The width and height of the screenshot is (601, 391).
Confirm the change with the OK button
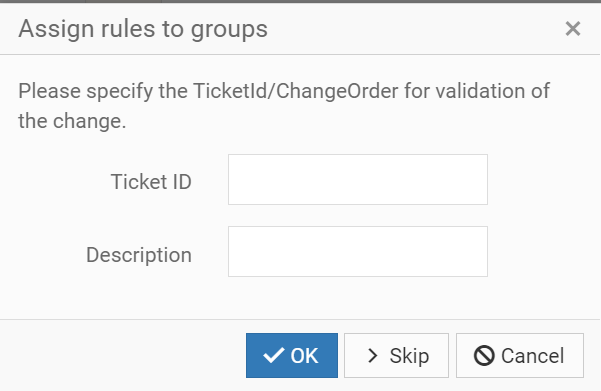click(x=292, y=355)
